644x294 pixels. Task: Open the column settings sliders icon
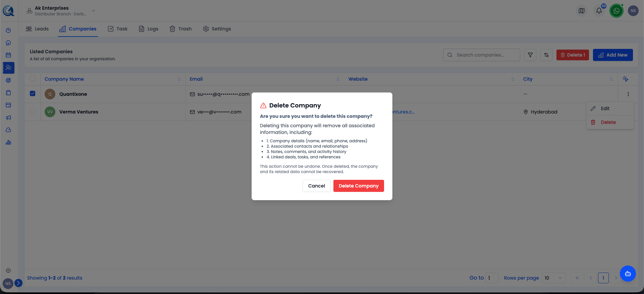[546, 55]
